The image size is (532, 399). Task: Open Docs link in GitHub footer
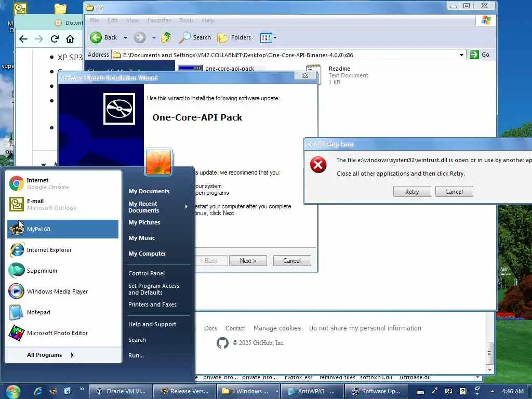(x=210, y=328)
